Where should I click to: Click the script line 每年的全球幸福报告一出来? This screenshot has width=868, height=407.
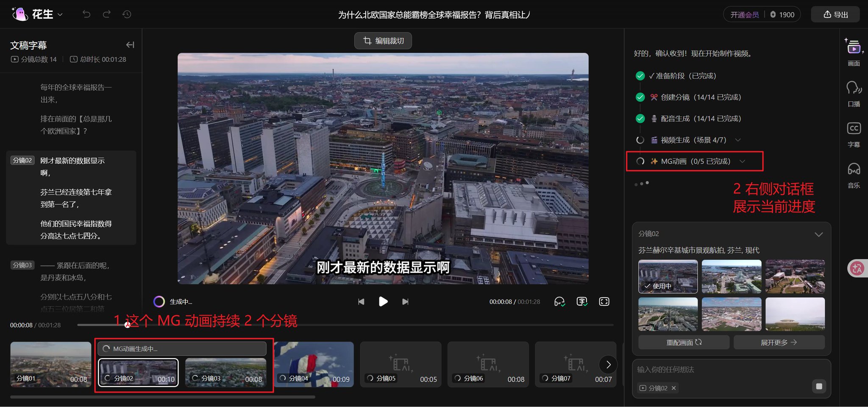[x=76, y=93]
